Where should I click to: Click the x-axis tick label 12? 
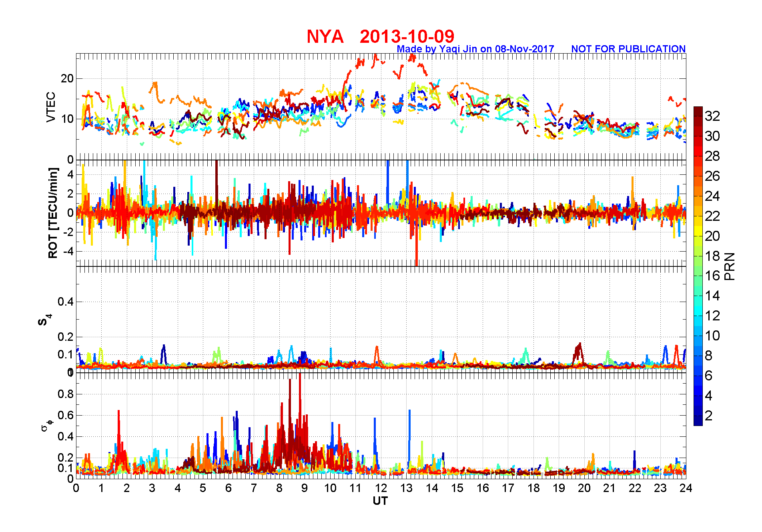tap(381, 488)
